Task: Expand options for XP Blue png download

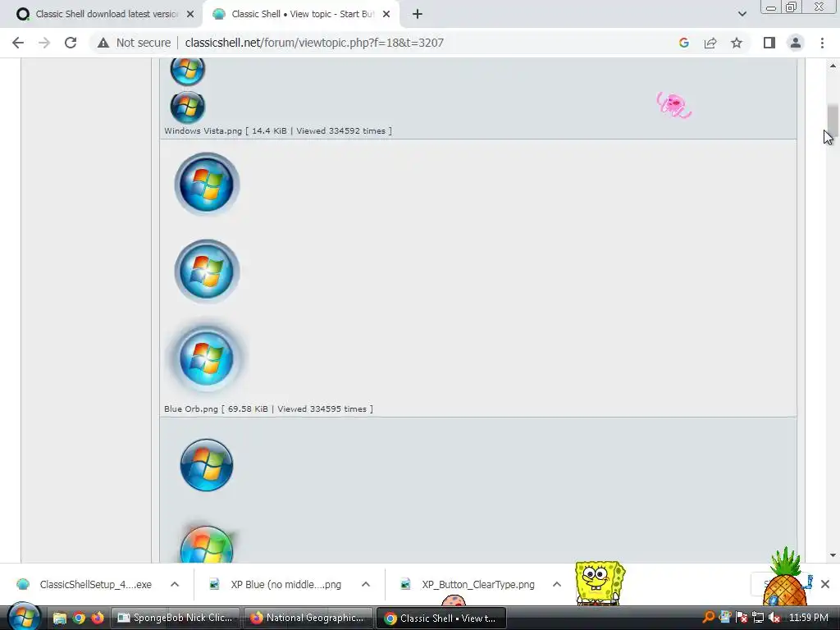Action: (366, 584)
